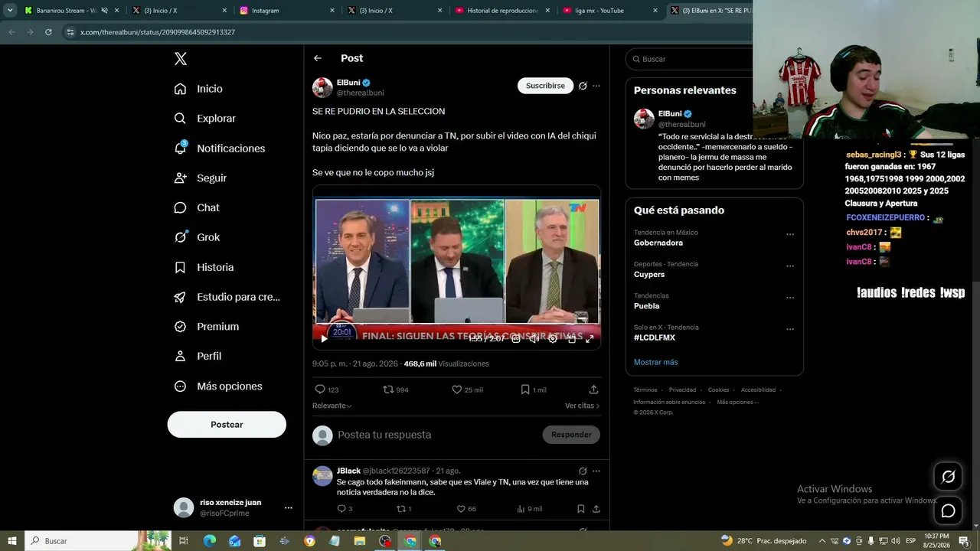This screenshot has width=980, height=551.
Task: Go back with the Post arrow
Action: click(318, 58)
